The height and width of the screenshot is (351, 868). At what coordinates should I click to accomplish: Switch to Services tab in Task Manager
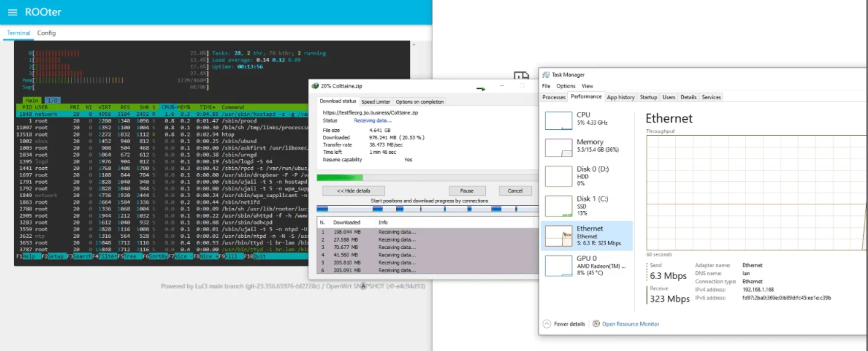711,97
